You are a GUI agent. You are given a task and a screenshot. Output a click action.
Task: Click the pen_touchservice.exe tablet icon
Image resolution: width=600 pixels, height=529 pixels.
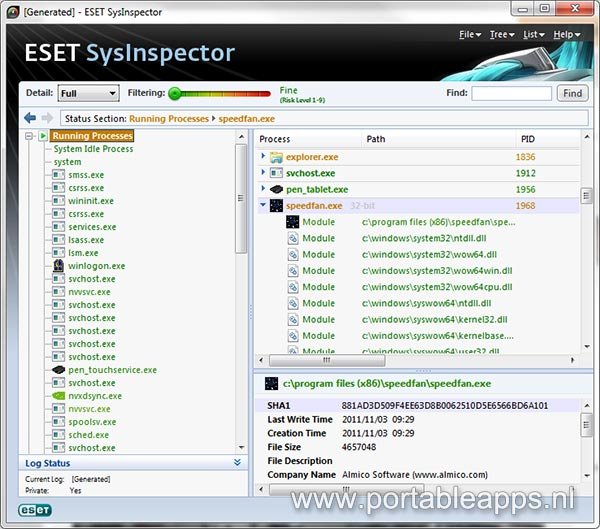[59, 370]
